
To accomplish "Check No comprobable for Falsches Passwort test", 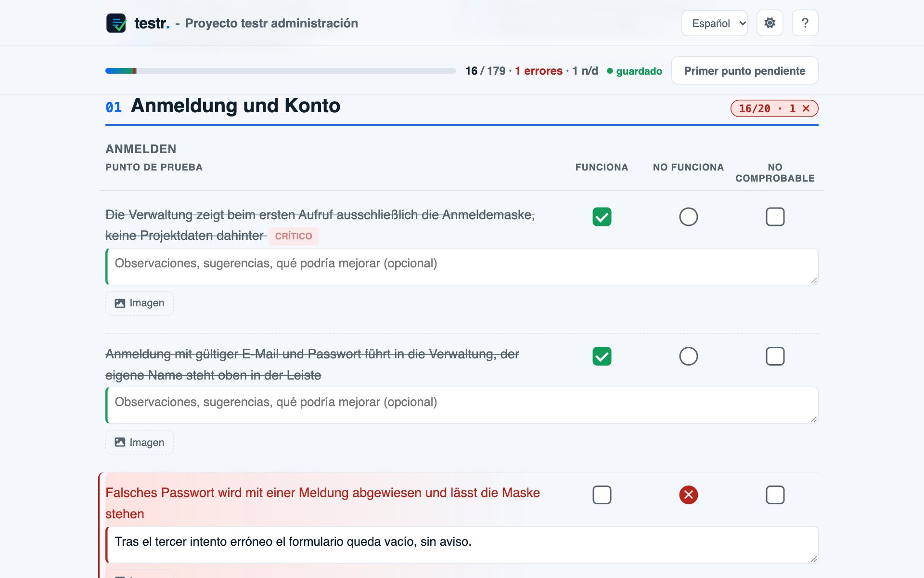I will (x=775, y=495).
